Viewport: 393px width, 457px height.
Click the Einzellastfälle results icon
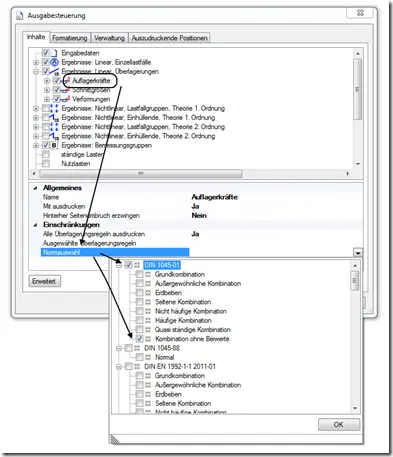(54, 62)
